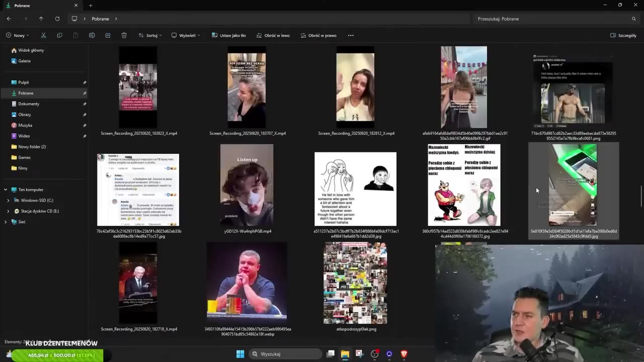Image resolution: width=644 pixels, height=362 pixels.
Task: Refresh the Pobrane folder view
Action: [57, 19]
